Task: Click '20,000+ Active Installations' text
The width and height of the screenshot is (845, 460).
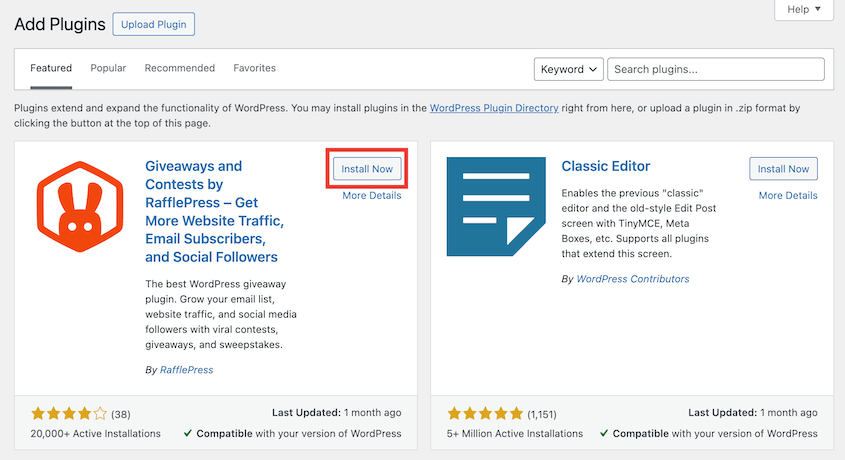Action: click(x=95, y=434)
